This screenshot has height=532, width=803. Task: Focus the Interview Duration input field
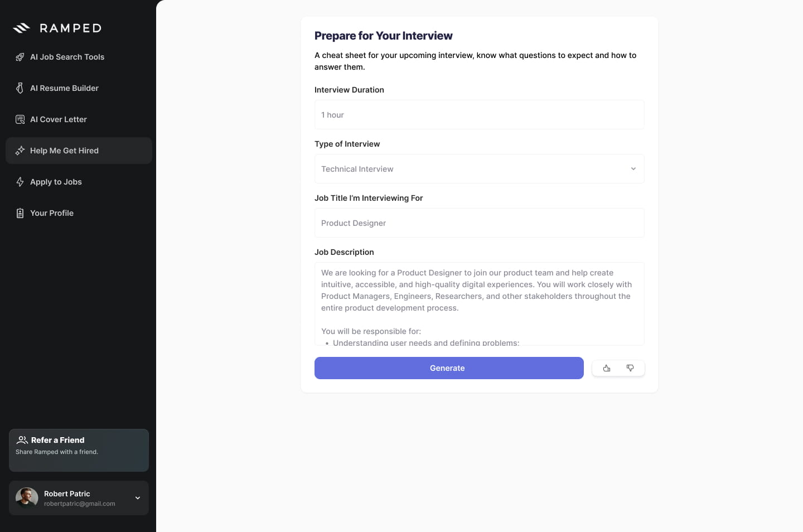(x=479, y=115)
